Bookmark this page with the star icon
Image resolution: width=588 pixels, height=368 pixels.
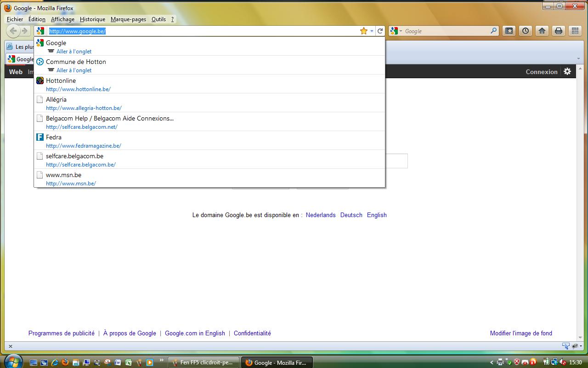click(x=364, y=31)
